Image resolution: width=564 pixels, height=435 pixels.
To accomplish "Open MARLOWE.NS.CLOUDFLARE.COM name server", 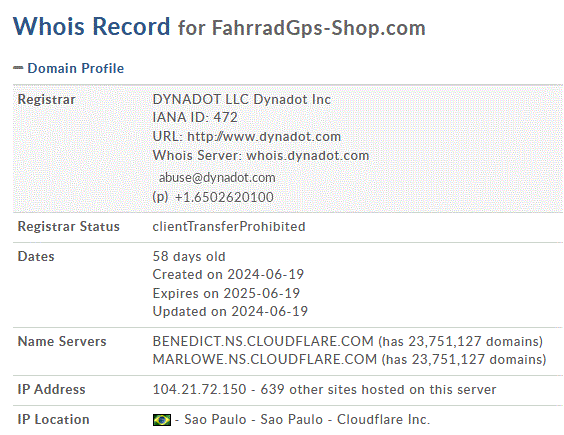I will click(265, 359).
